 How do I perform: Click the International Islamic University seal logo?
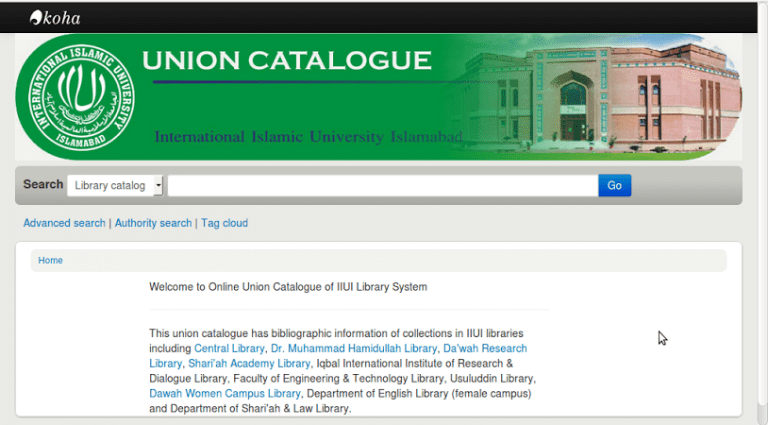[81, 97]
